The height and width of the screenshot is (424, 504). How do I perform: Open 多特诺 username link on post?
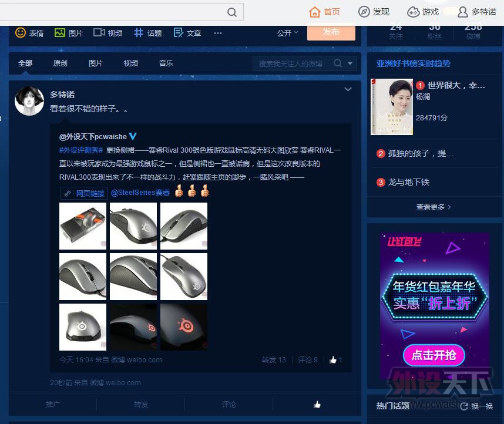pyautogui.click(x=62, y=95)
